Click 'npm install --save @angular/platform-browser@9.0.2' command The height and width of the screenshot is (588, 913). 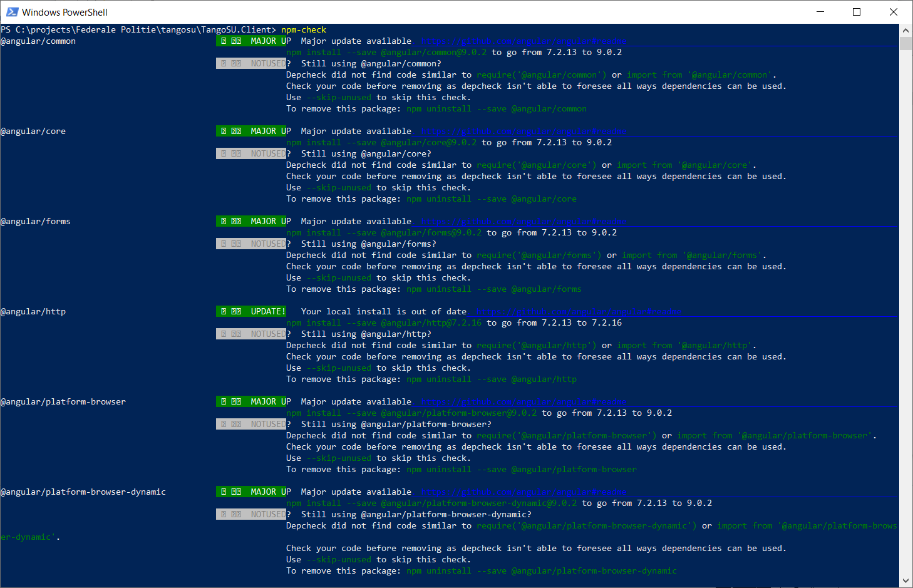coord(411,413)
